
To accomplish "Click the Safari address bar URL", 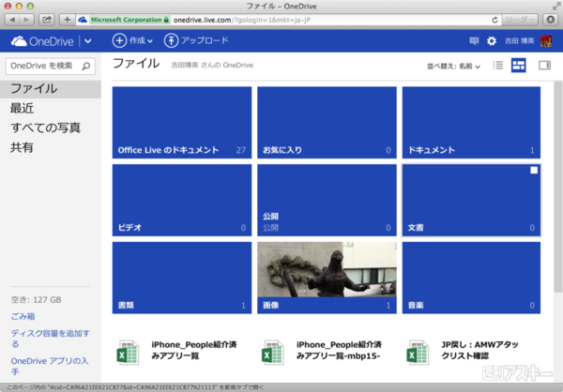I will pyautogui.click(x=242, y=20).
